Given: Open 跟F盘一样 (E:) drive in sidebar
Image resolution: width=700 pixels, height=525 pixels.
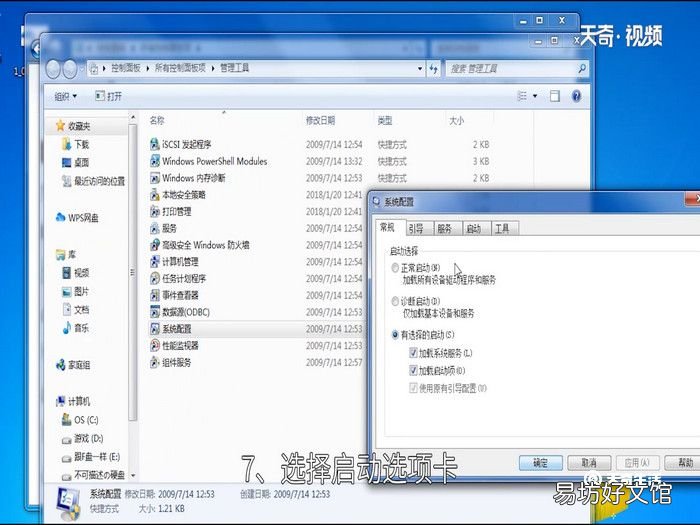Looking at the screenshot, I should tap(91, 457).
